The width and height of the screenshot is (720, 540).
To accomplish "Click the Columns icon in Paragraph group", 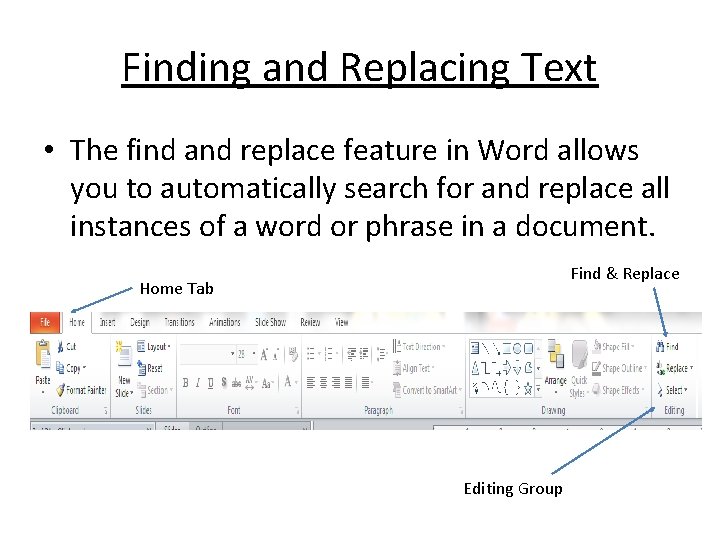I will pos(367,382).
